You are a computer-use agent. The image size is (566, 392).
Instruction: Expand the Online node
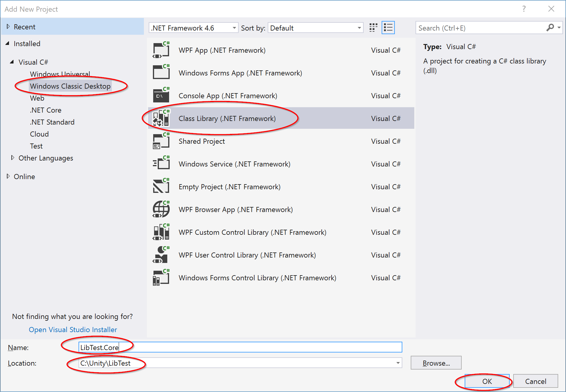[8, 176]
